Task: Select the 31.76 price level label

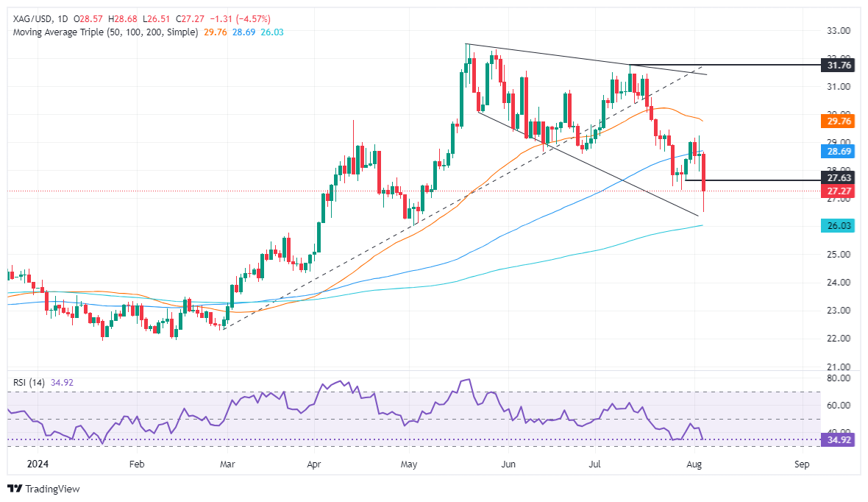Action: [837, 66]
